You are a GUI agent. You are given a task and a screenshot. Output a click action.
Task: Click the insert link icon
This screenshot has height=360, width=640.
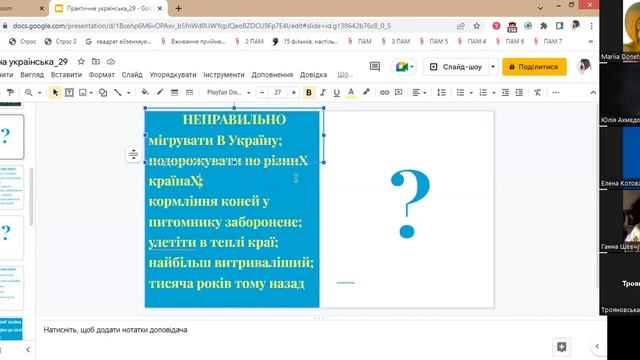click(384, 93)
